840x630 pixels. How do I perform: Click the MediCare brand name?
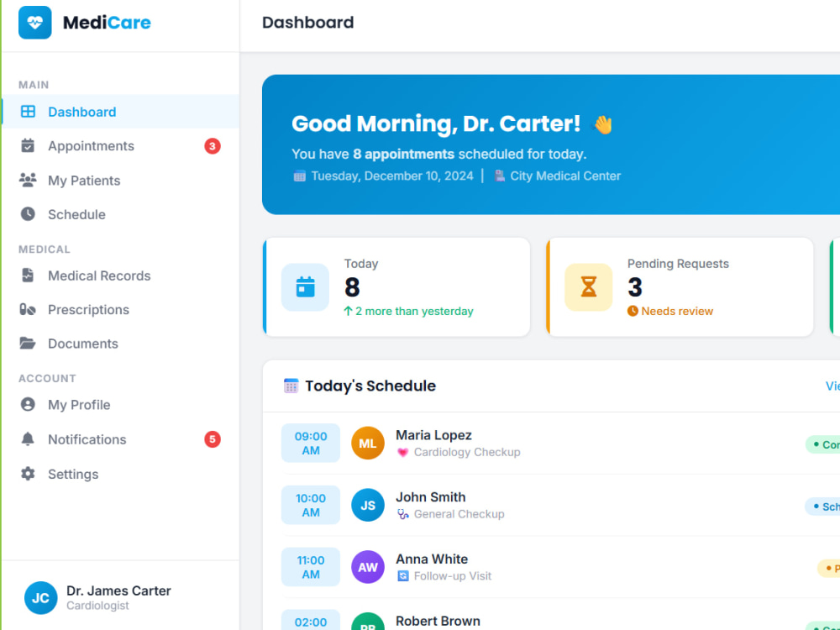click(107, 23)
